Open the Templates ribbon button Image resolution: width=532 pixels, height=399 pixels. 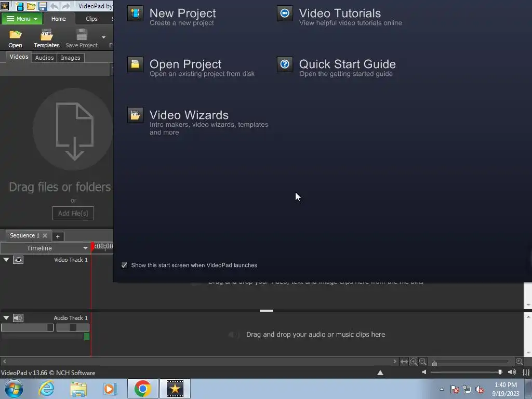click(x=46, y=38)
